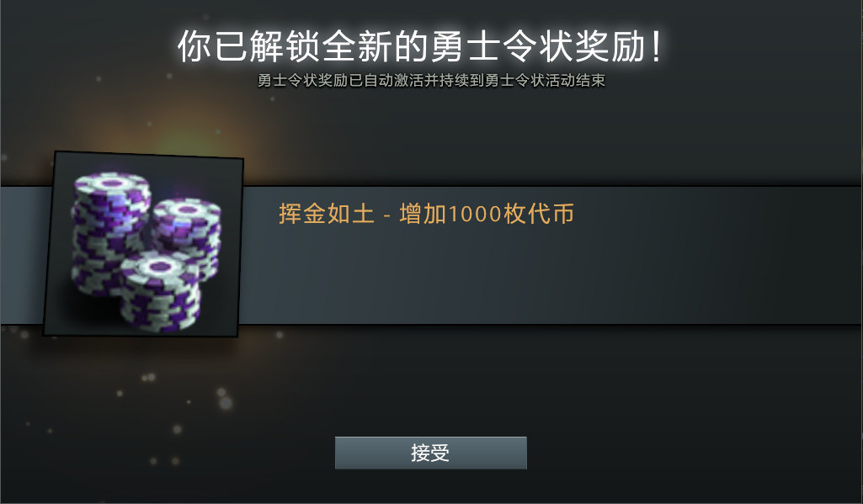
Task: Click the exclamation mark ending the headline
Action: [x=656, y=46]
